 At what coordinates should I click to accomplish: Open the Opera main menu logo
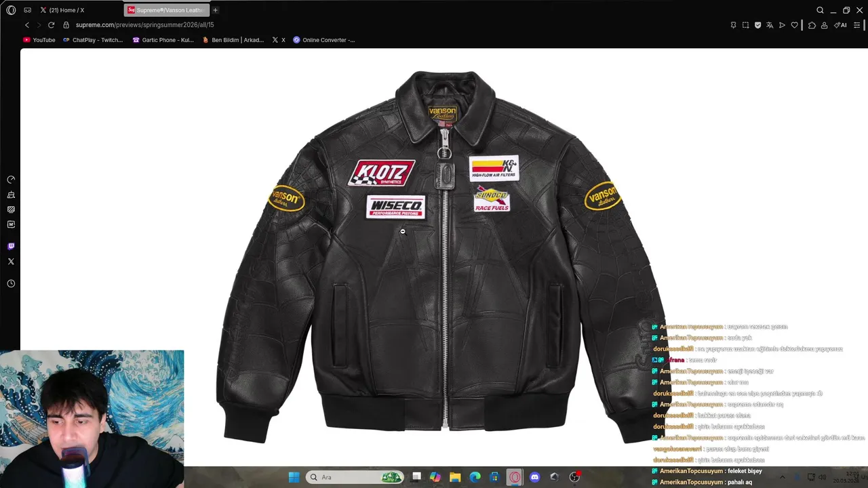click(x=11, y=10)
